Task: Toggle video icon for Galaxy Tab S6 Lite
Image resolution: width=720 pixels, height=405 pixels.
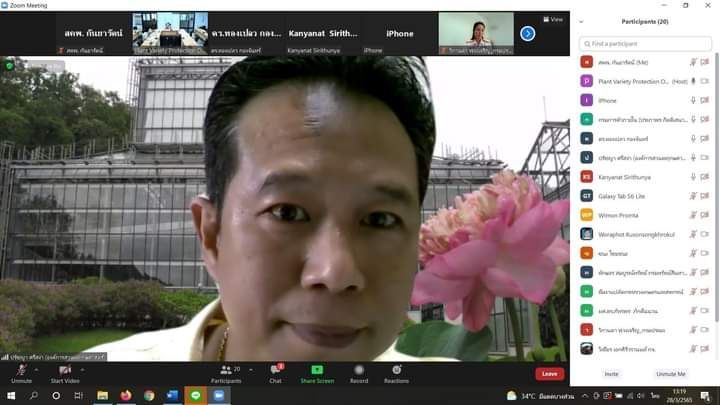Action: [x=705, y=195]
